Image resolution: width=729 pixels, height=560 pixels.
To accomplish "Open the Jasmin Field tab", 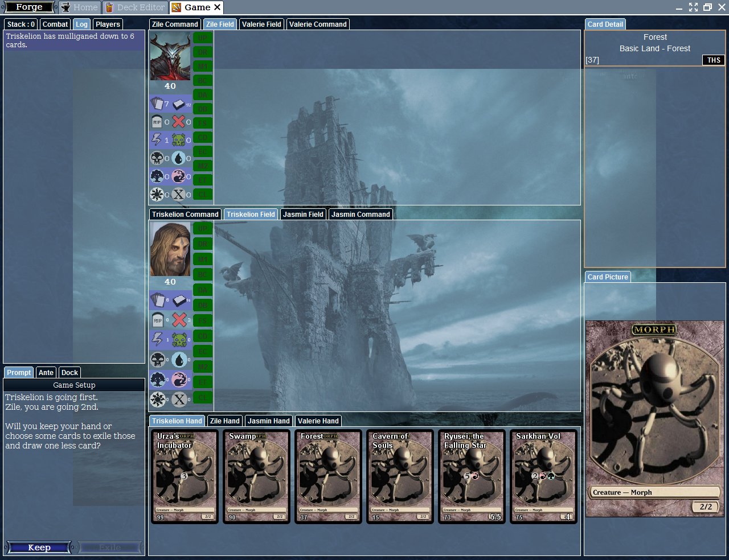I will tap(303, 215).
